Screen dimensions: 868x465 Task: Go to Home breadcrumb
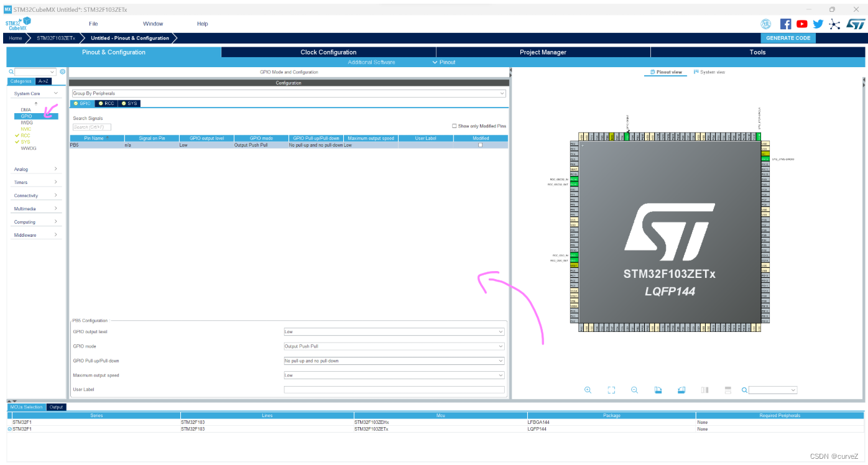[x=15, y=38]
